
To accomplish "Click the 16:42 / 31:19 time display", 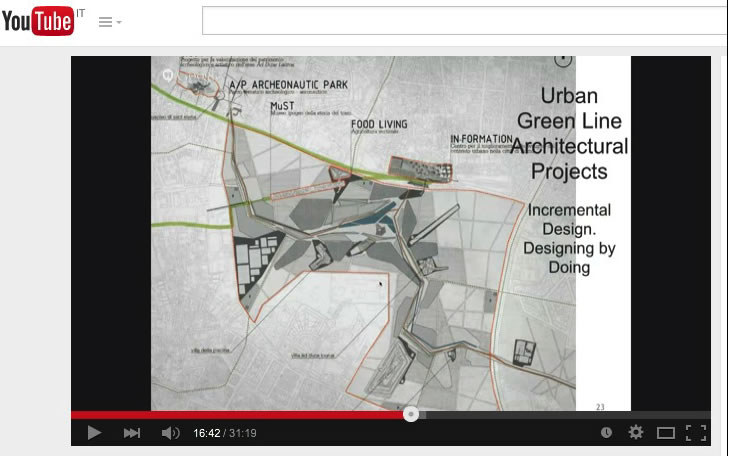I will pos(225,432).
